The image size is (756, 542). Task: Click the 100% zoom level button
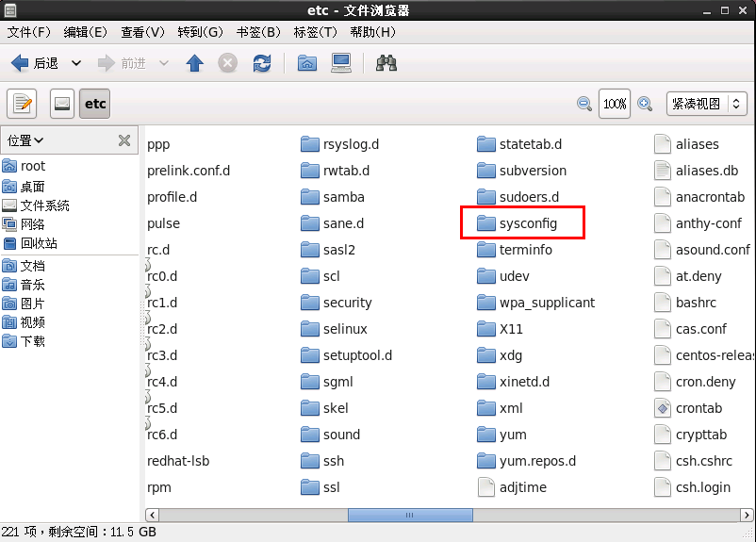pos(615,104)
